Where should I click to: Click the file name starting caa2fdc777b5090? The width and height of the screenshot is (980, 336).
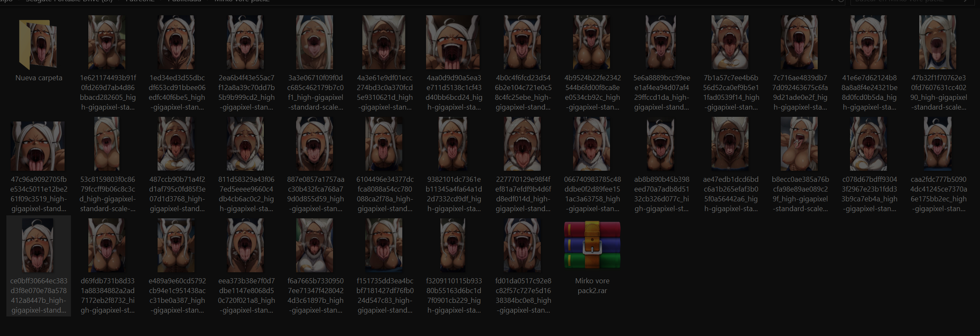coord(938,194)
